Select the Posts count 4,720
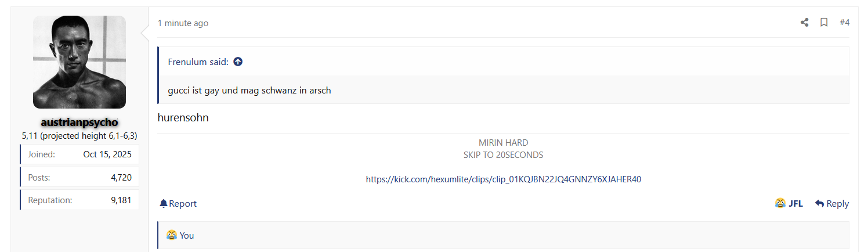This screenshot has height=252, width=868. pos(121,178)
